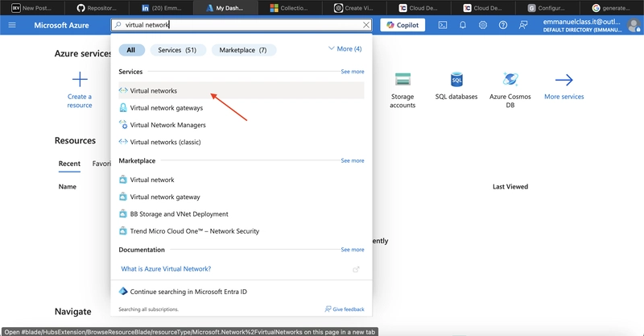Open the feedback icon in header

[x=522, y=25]
